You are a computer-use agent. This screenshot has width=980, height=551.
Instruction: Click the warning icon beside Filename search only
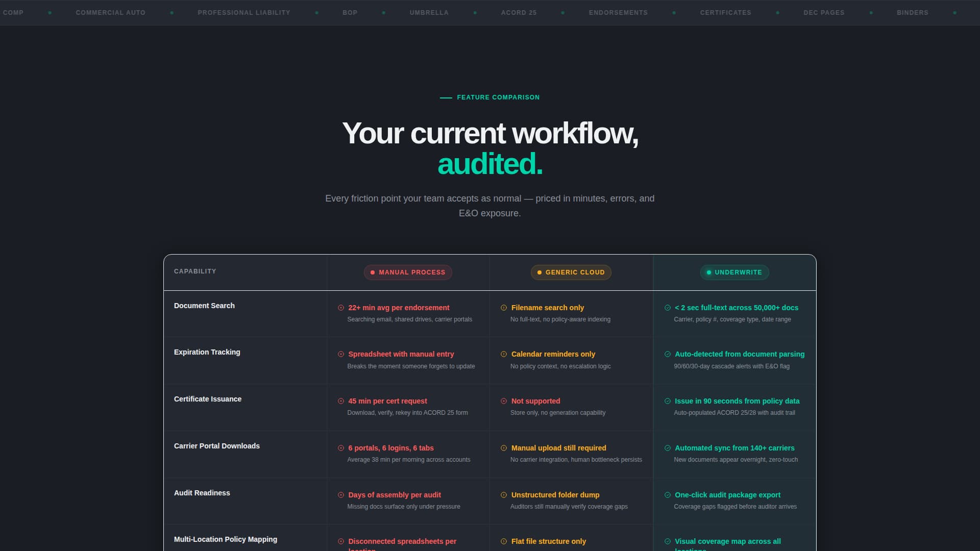pos(504,308)
